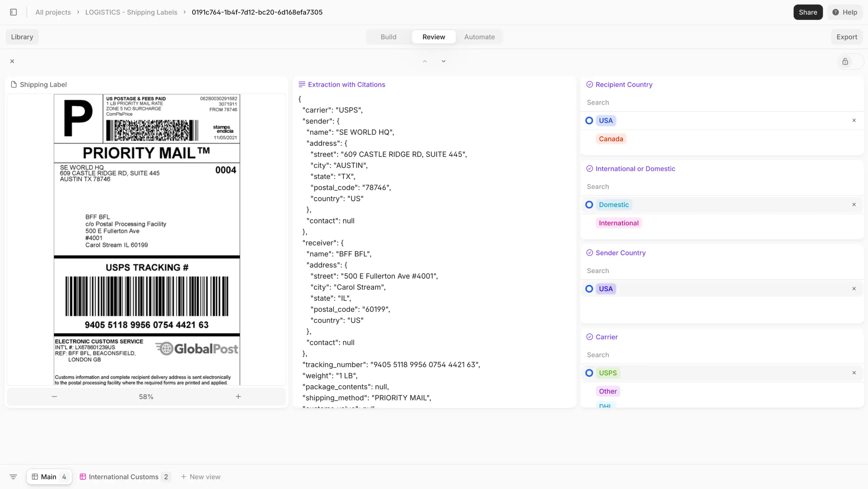This screenshot has width=868, height=489.
Task: Select USA radio in Recipient Country
Action: pyautogui.click(x=589, y=121)
